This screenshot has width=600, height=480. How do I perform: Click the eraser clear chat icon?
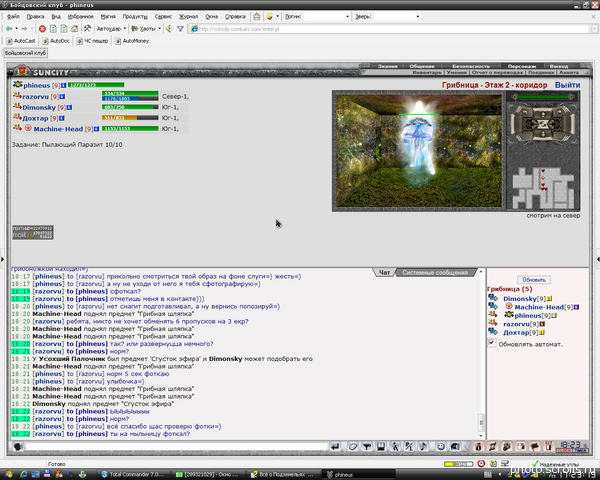352,446
